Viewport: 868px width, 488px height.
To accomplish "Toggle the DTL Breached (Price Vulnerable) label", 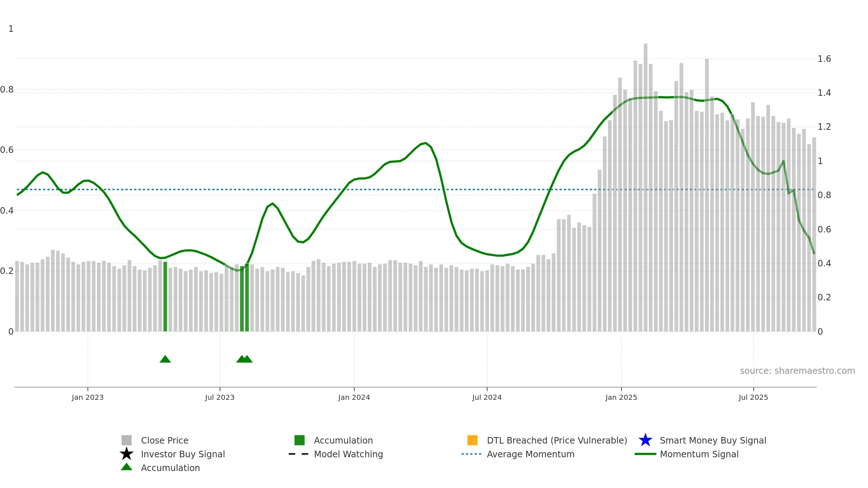I will [x=557, y=440].
